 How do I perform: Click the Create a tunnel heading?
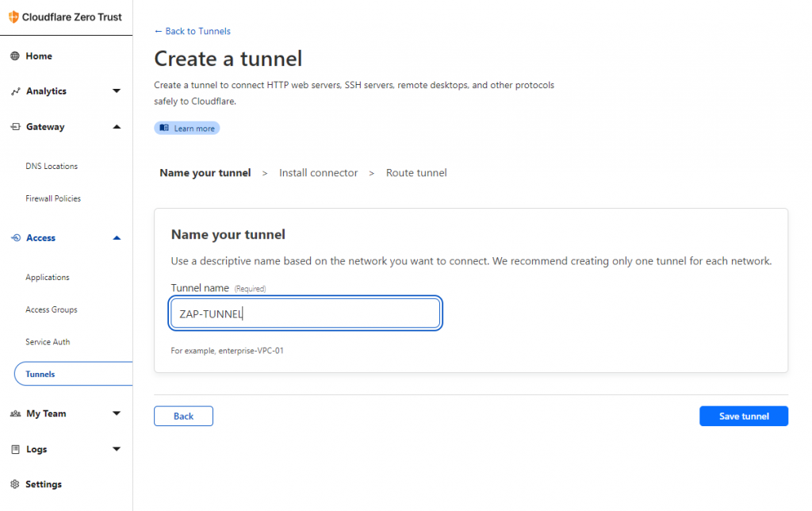pyautogui.click(x=228, y=59)
